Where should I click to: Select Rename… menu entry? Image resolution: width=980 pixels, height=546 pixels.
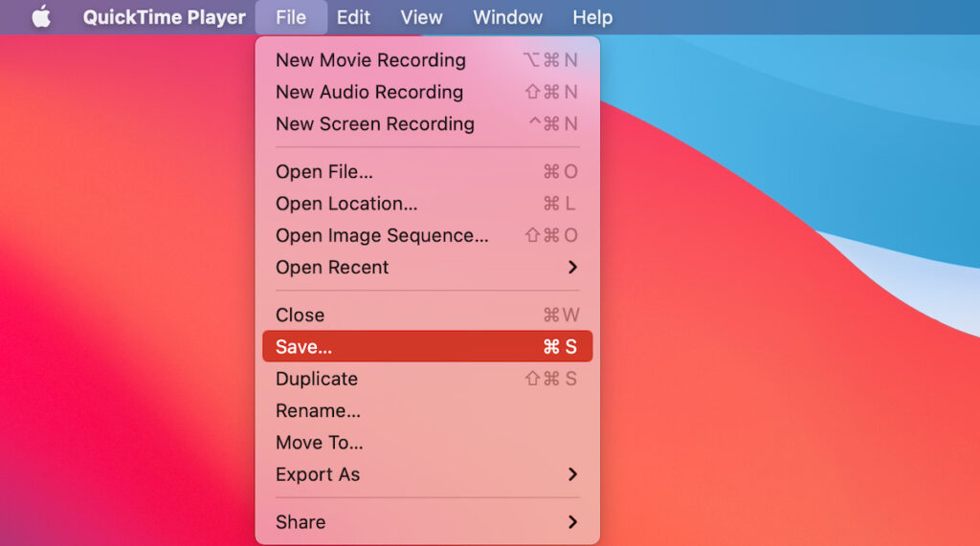pyautogui.click(x=318, y=411)
